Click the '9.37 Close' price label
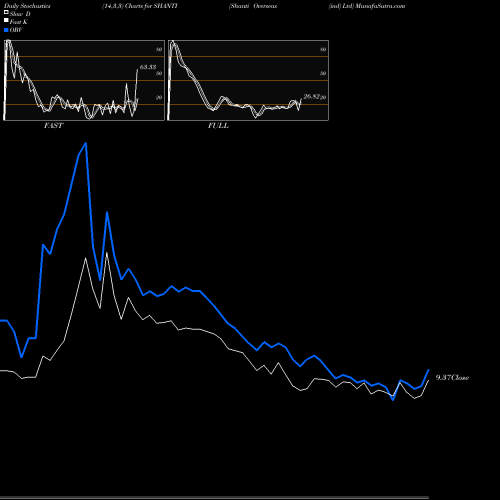This screenshot has width=500, height=500. [x=452, y=377]
